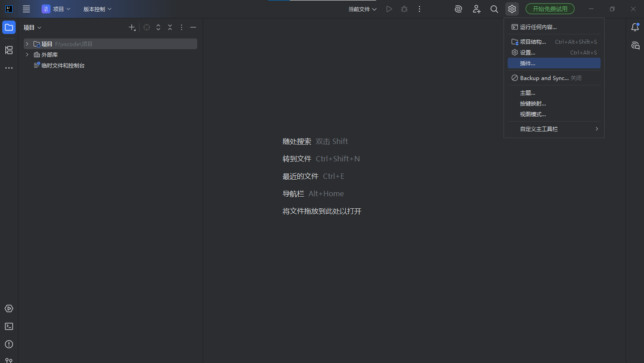This screenshot has width=644, height=363.
Task: Open the 当前文件 run configuration dropdown
Action: pos(362,8)
